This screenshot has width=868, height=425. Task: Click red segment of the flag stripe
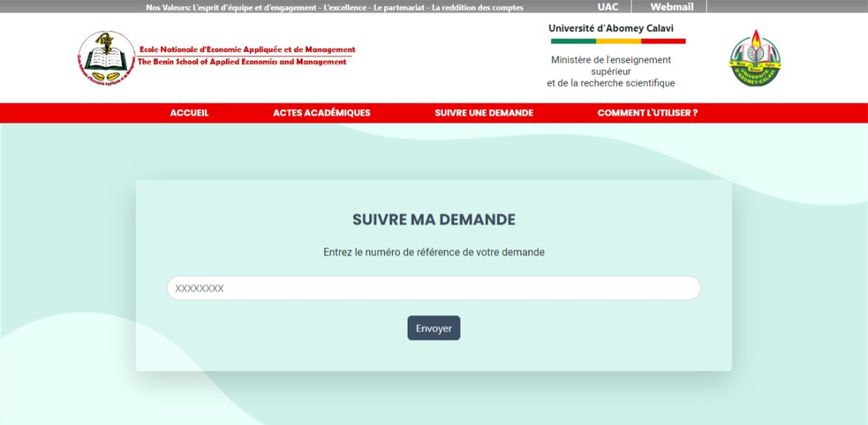pyautogui.click(x=663, y=41)
